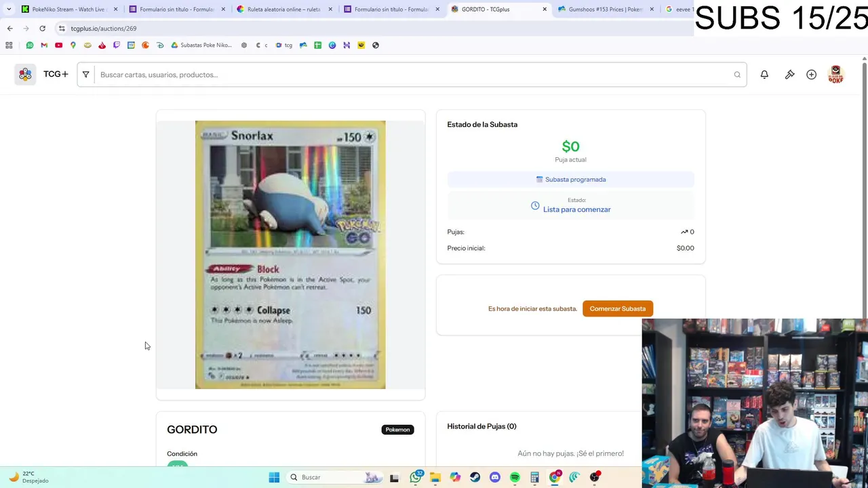
Task: Open the user profile avatar menu
Action: (x=835, y=75)
